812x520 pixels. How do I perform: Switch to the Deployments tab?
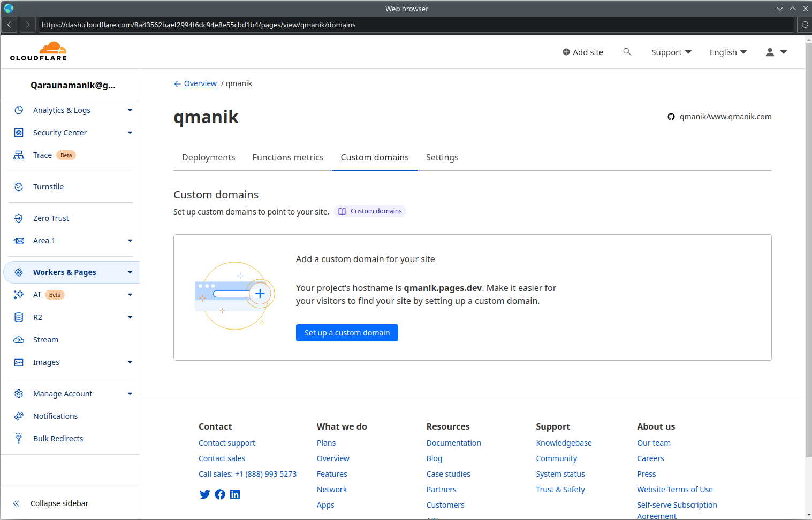(x=208, y=157)
